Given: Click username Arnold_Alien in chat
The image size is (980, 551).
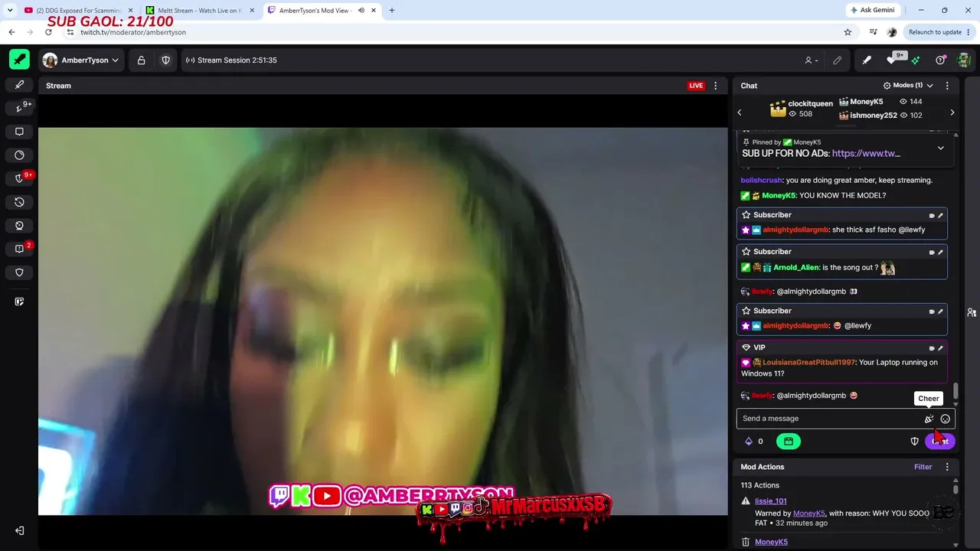Looking at the screenshot, I should 796,268.
